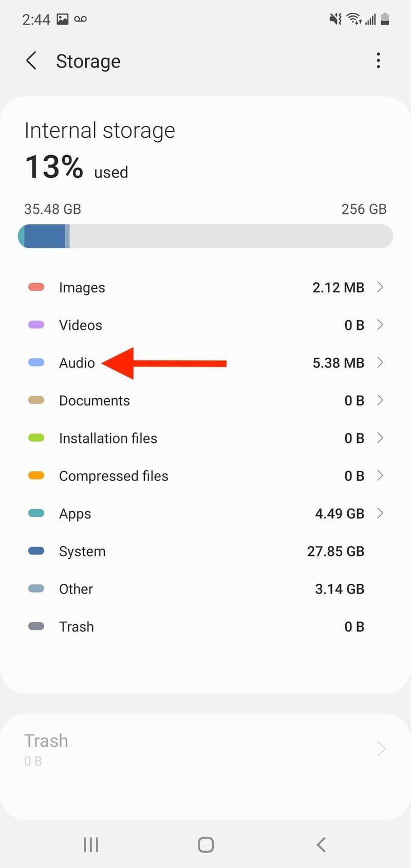Tap the recent apps navigation button
Viewport: 411px width, 868px height.
point(91,845)
